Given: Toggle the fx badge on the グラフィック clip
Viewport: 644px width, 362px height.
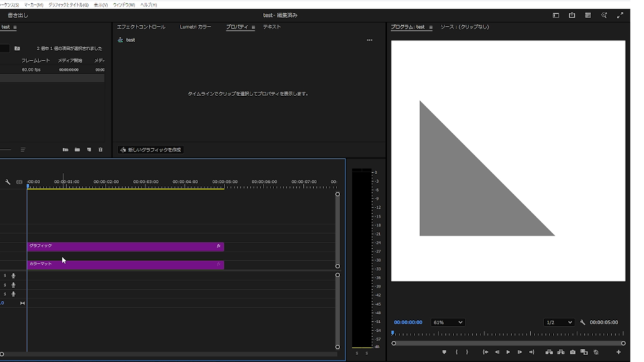Looking at the screenshot, I should click(x=218, y=246).
